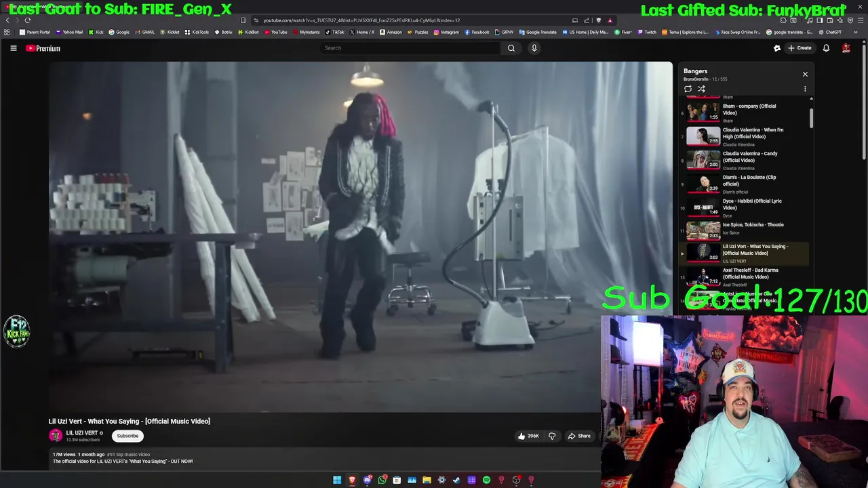The height and width of the screenshot is (488, 868).
Task: Close the Bangers playlist panel
Action: pos(805,74)
